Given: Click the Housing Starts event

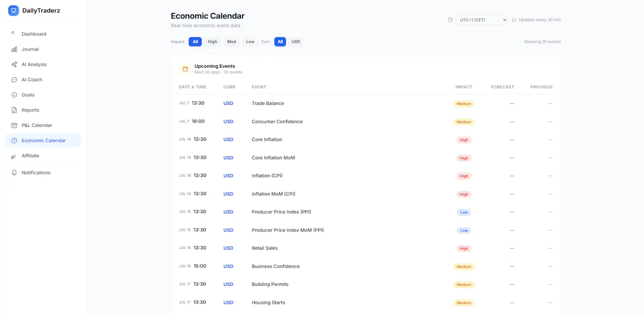Looking at the screenshot, I should [268, 302].
